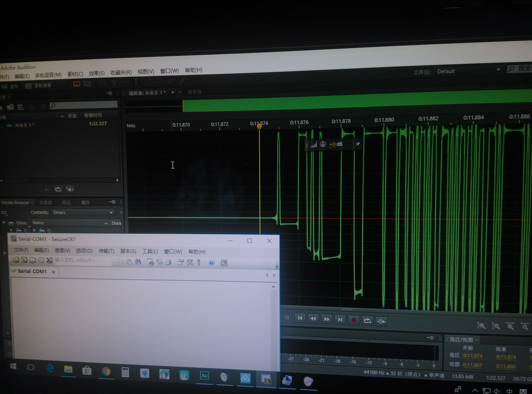
Task: Open the 素材(C) menu
Action: click(x=75, y=74)
